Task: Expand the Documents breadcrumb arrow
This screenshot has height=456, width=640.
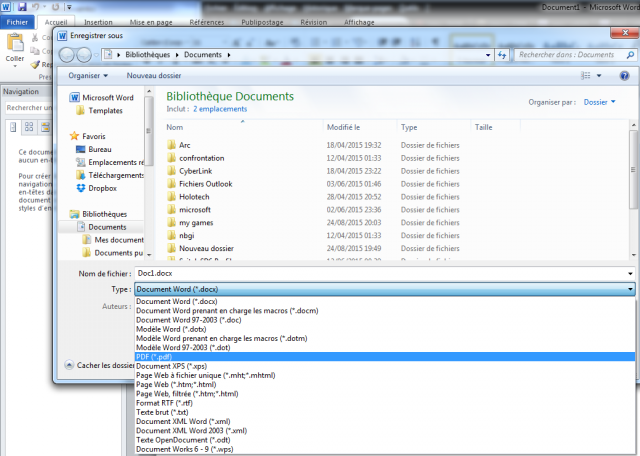Action: (229, 55)
